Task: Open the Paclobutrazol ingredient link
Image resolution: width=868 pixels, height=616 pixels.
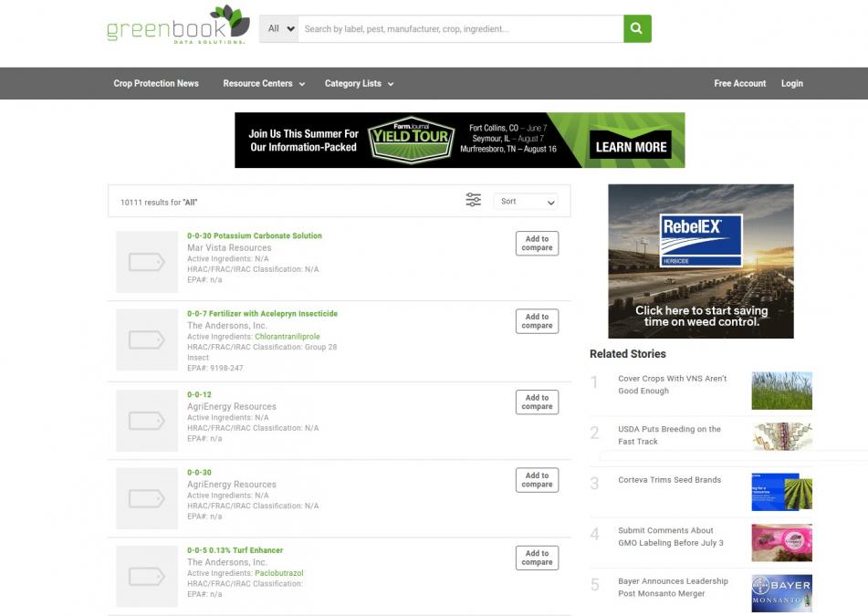Action: pos(279,573)
